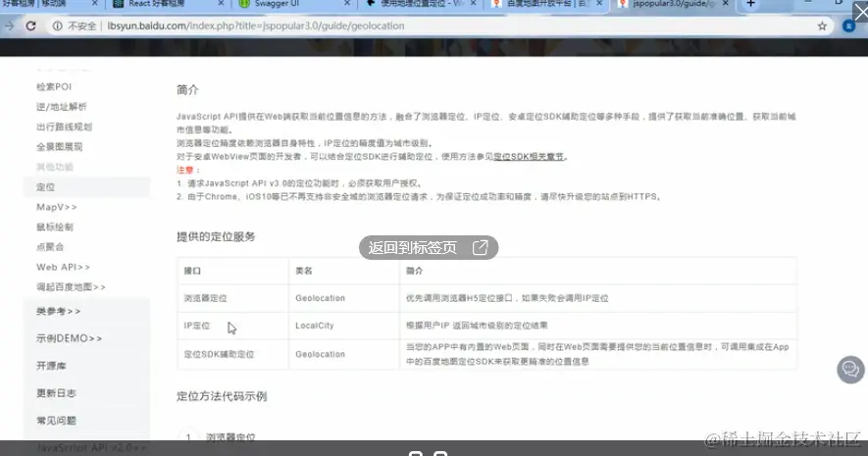Expand 类参考>> section
The height and width of the screenshot is (456, 868).
(x=58, y=311)
